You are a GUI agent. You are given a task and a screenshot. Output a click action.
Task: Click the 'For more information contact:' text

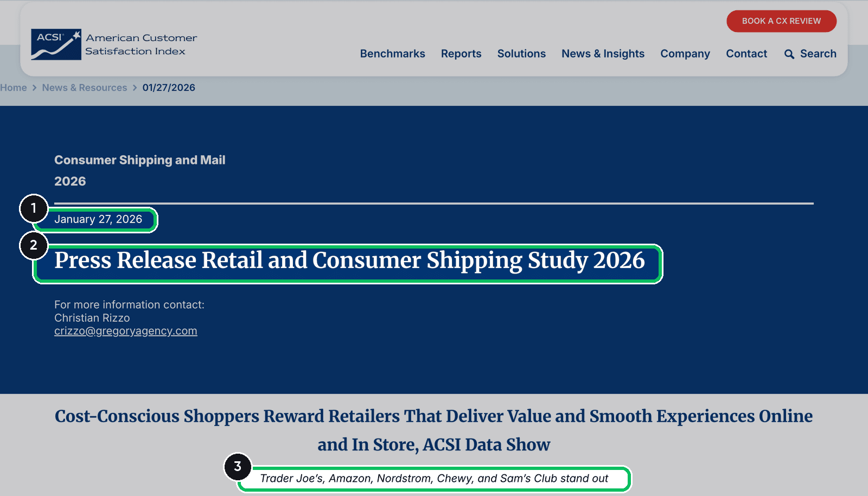(129, 305)
